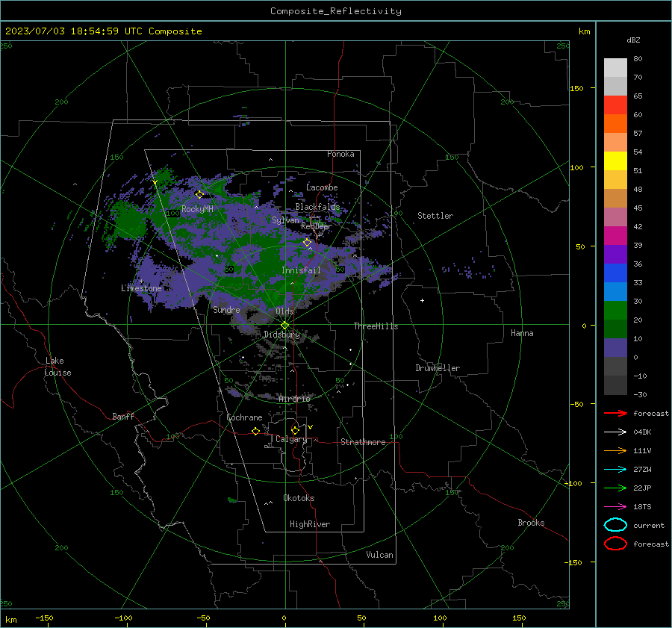The width and height of the screenshot is (672, 628).
Task: Click the Composite_Reflectivity title text
Action: [336, 11]
